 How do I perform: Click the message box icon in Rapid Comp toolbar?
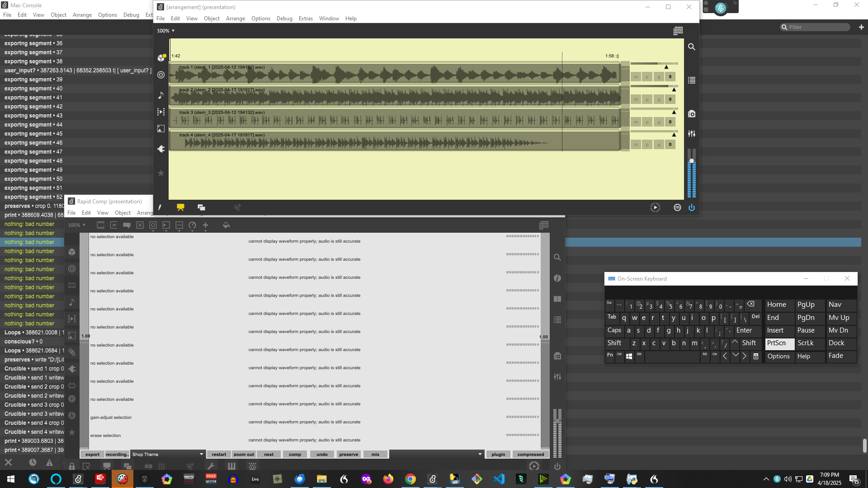click(x=114, y=225)
